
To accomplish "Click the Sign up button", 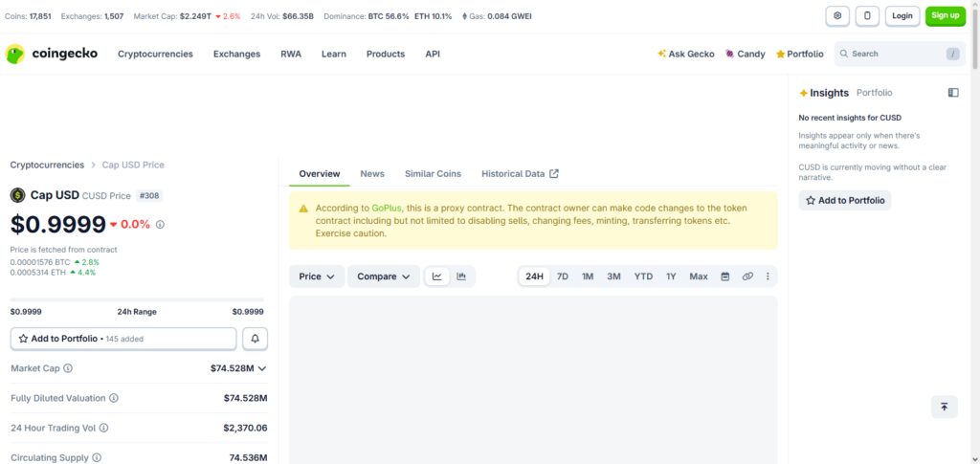I will [x=946, y=16].
